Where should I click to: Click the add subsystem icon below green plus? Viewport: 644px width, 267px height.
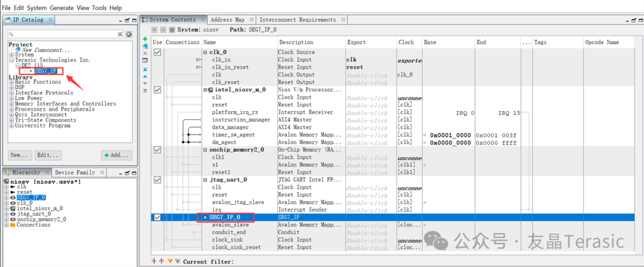click(x=145, y=46)
